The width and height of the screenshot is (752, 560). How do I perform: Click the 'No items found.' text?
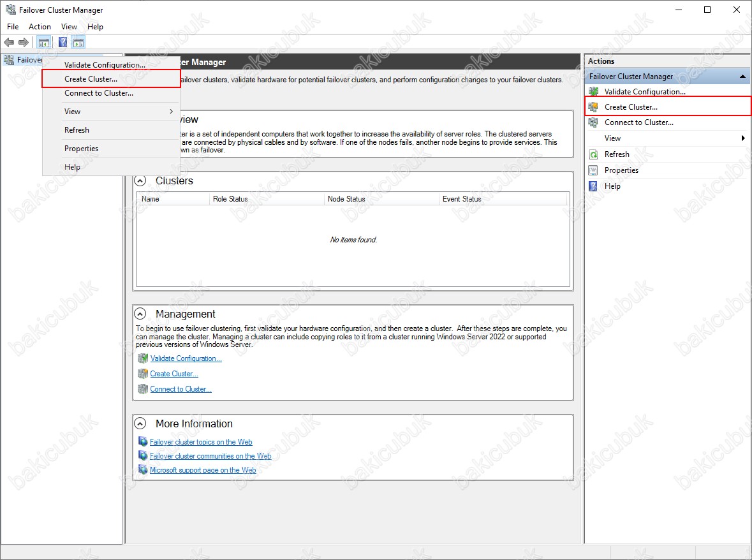(353, 240)
